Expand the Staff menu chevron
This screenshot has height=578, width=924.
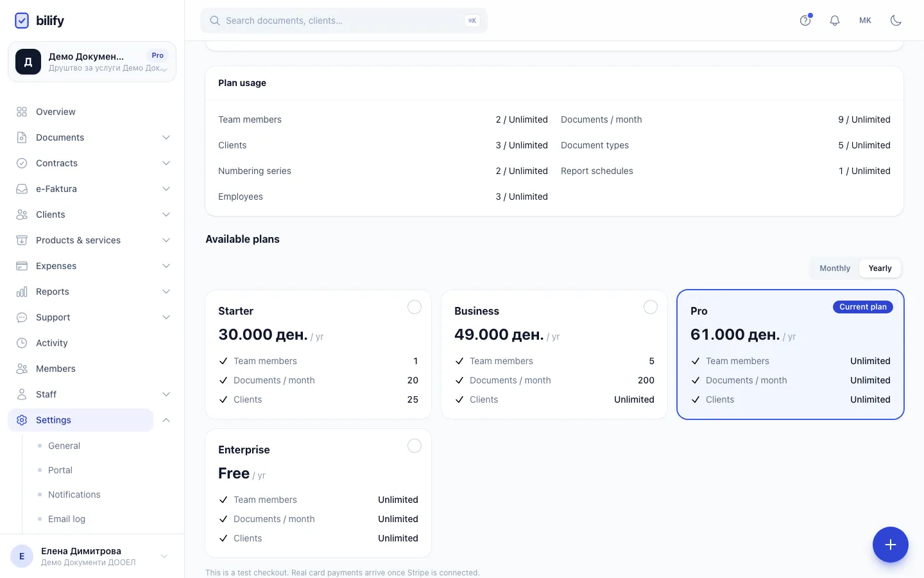point(166,394)
